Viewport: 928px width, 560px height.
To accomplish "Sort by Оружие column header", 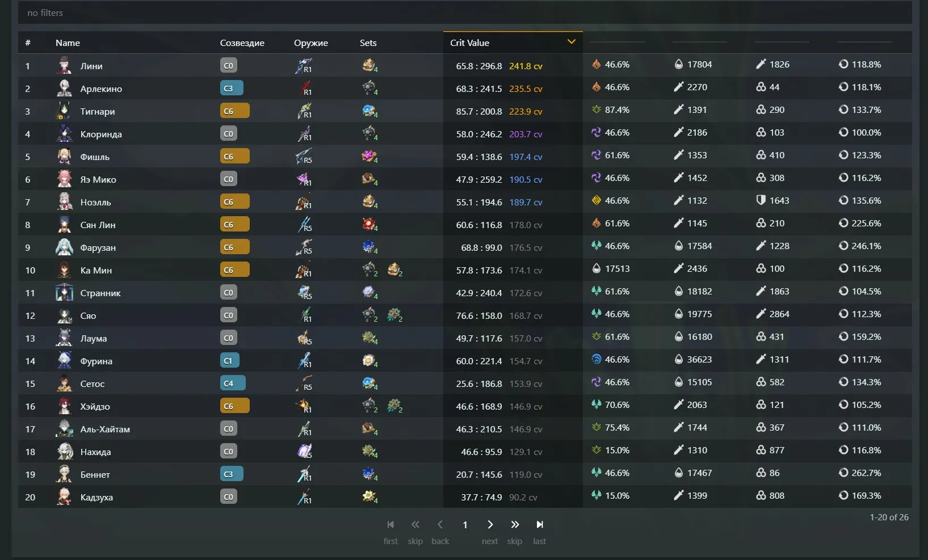I will (x=310, y=43).
